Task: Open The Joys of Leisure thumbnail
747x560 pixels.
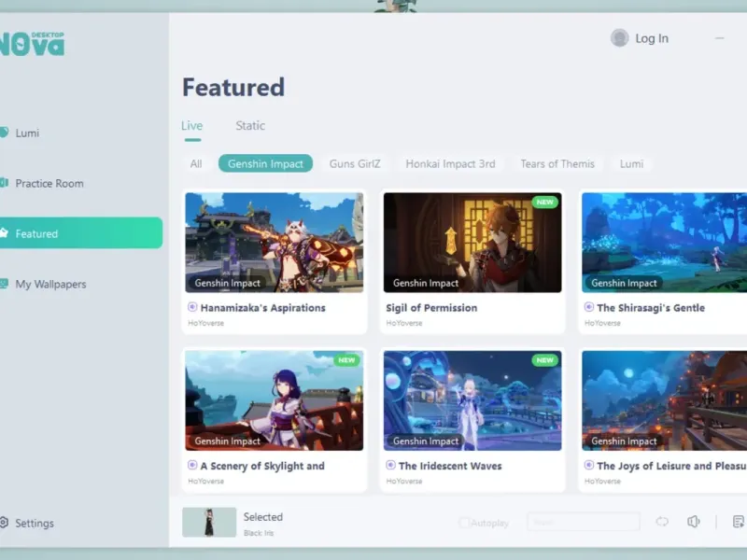Action: 664,400
